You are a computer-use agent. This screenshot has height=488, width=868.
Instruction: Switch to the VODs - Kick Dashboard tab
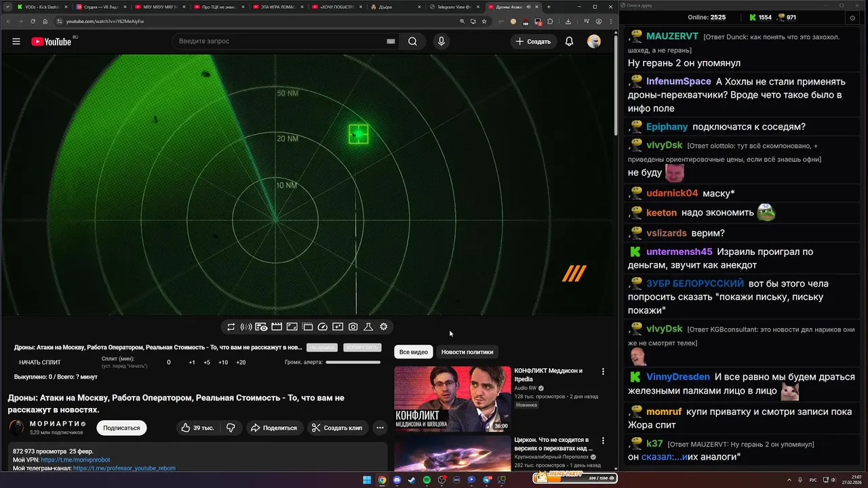(41, 7)
